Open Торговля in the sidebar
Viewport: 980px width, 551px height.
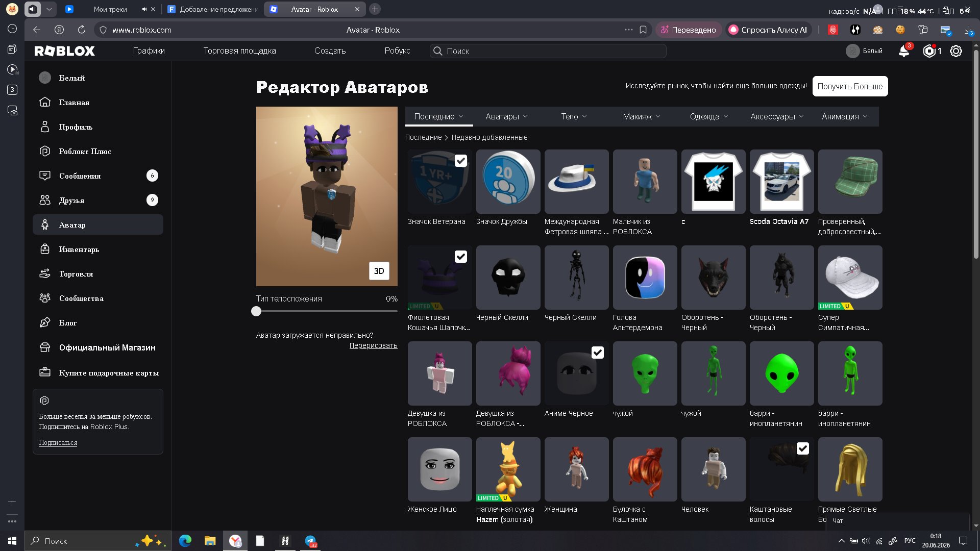(x=98, y=274)
